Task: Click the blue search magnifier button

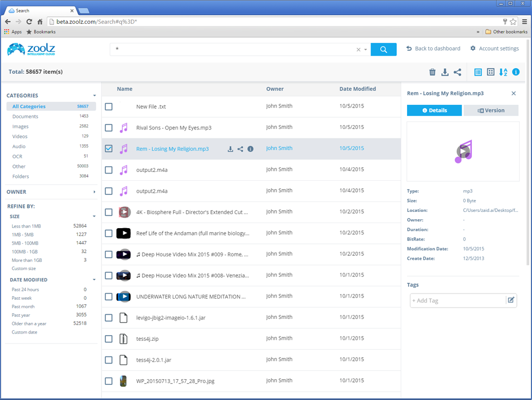Action: point(383,49)
